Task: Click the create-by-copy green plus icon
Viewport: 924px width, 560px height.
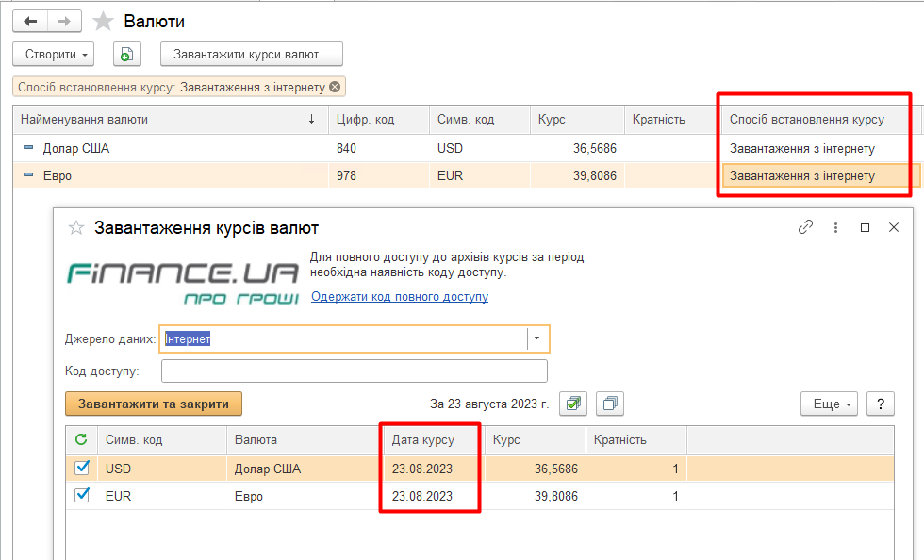Action: coord(127,55)
